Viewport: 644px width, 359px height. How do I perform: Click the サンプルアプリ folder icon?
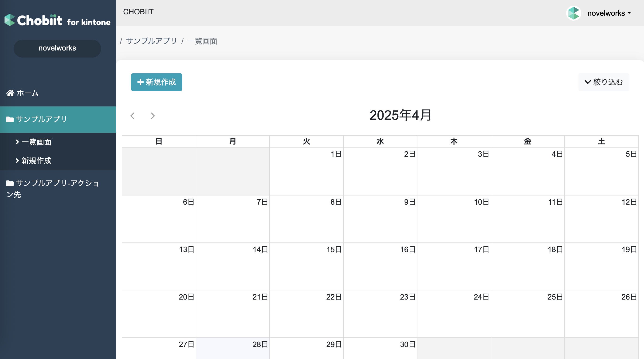click(x=10, y=119)
